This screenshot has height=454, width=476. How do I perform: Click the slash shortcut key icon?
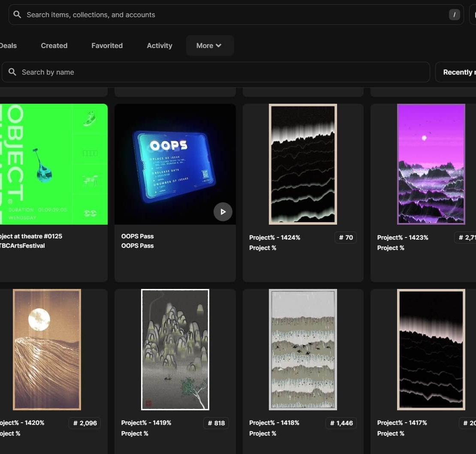[454, 15]
